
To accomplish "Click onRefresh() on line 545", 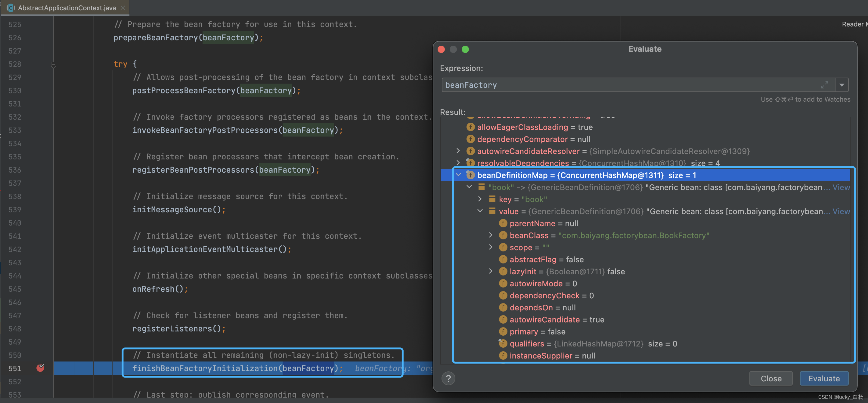I will (158, 289).
